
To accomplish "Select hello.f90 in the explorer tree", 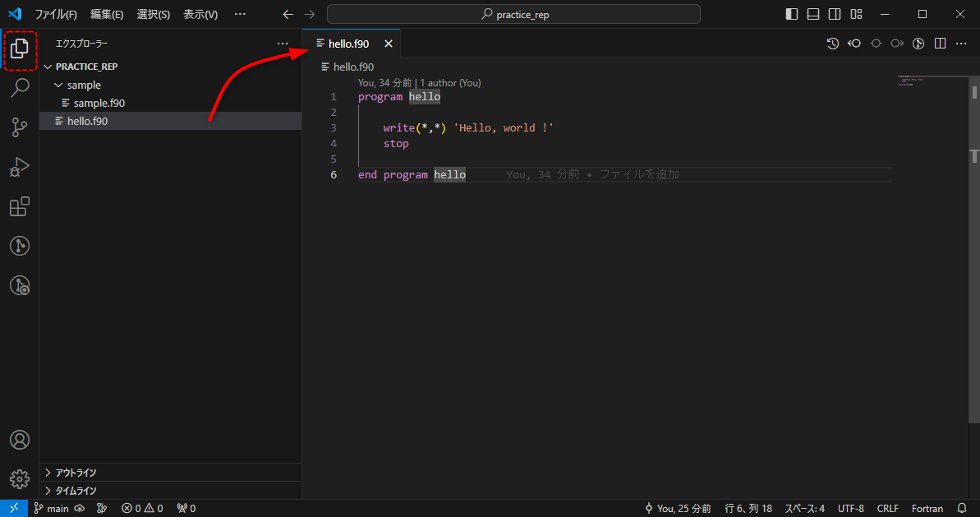I will pos(170,121).
